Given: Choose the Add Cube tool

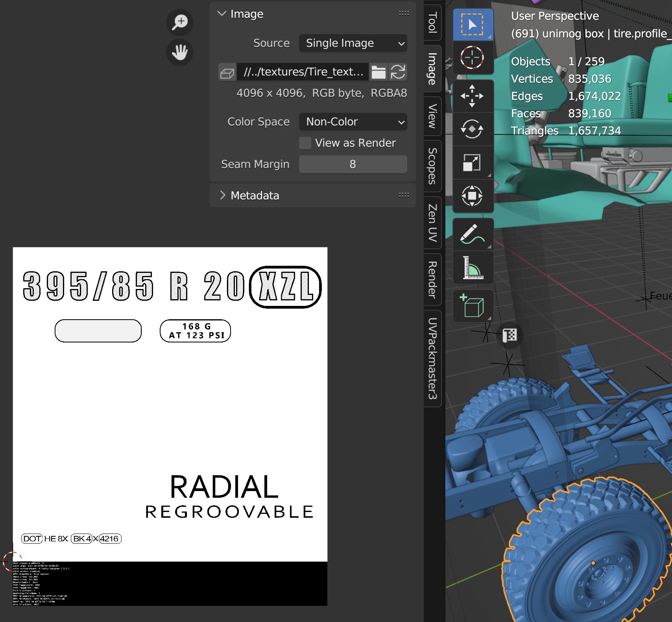Looking at the screenshot, I should (x=472, y=306).
